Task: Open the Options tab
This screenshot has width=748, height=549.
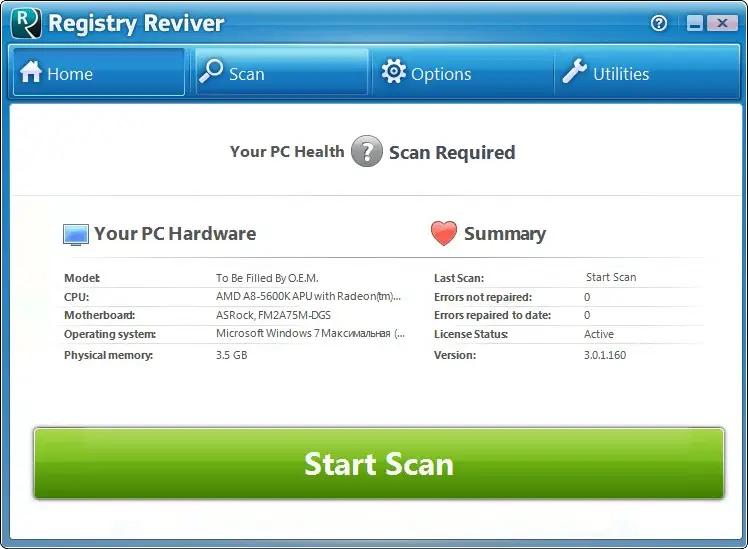Action: [463, 72]
